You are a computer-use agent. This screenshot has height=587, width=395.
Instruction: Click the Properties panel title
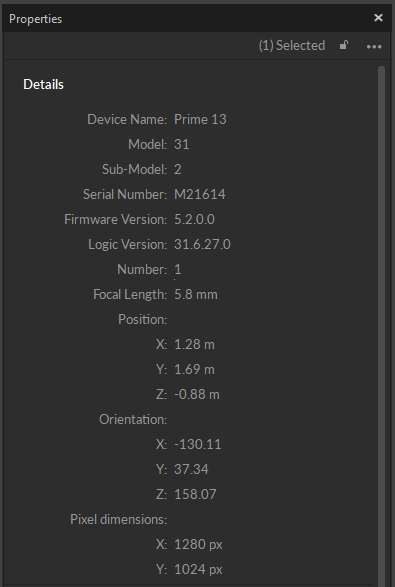[36, 19]
